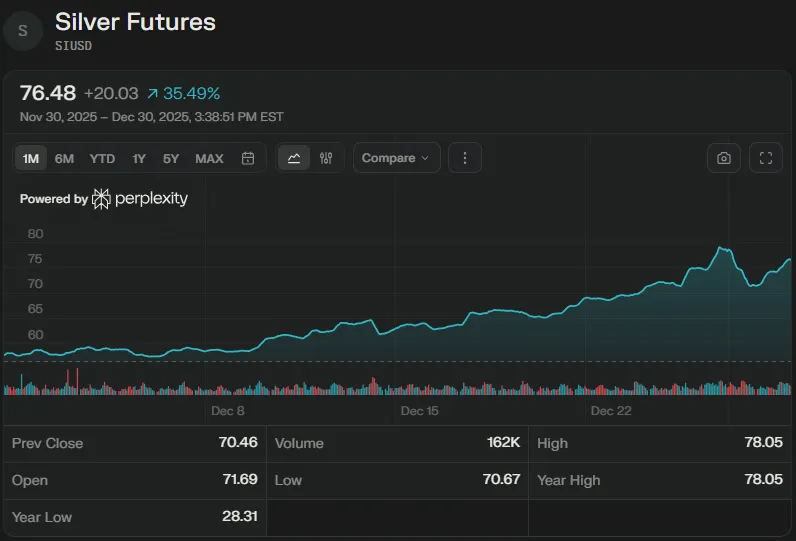796x541 pixels.
Task: Take a chart snapshot with camera icon
Action: pyautogui.click(x=723, y=158)
